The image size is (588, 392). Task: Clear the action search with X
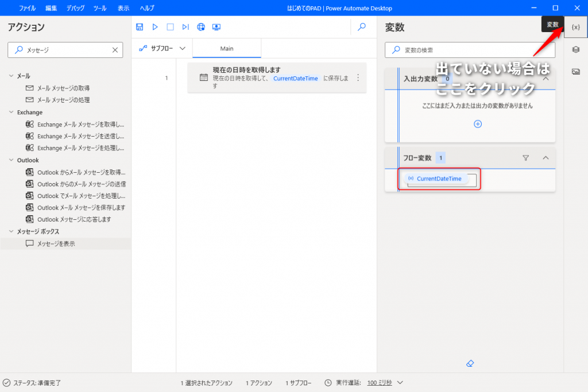(x=115, y=50)
